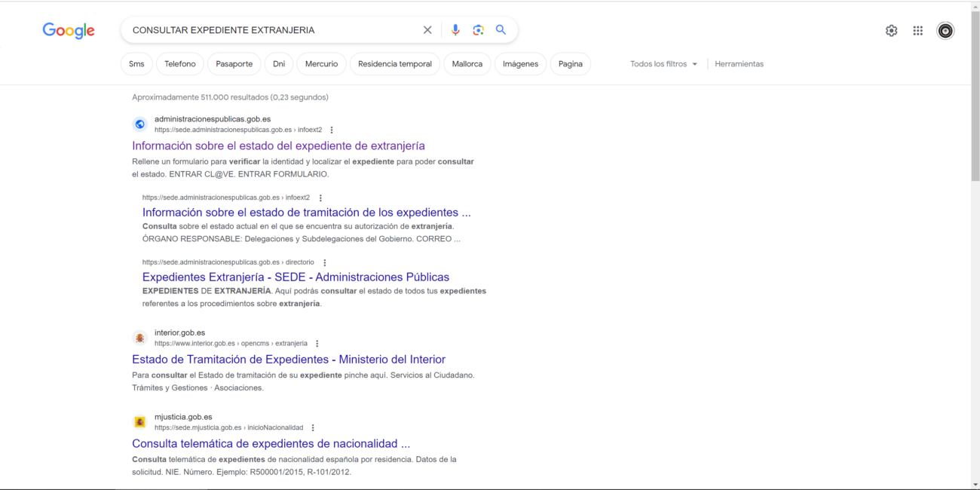Viewport: 980px width, 490px height.
Task: Open Google apps grid icon
Action: [918, 31]
